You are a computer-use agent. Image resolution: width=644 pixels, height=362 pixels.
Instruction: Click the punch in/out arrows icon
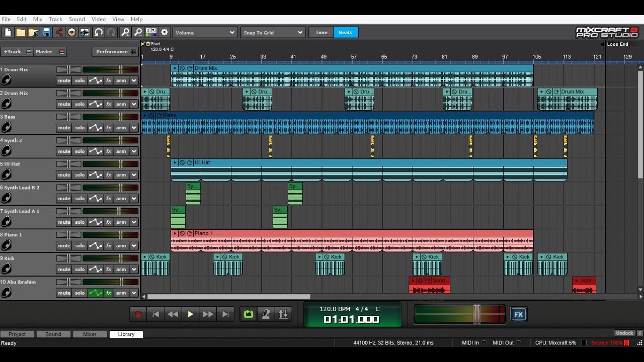[283, 314]
